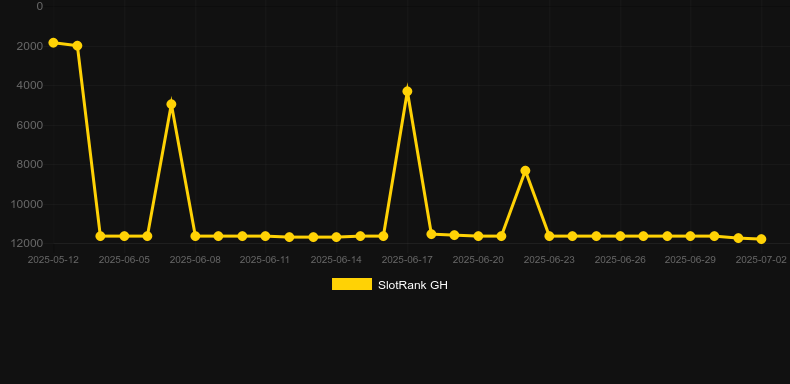Select the first data point at 2025-05-12

pos(53,43)
